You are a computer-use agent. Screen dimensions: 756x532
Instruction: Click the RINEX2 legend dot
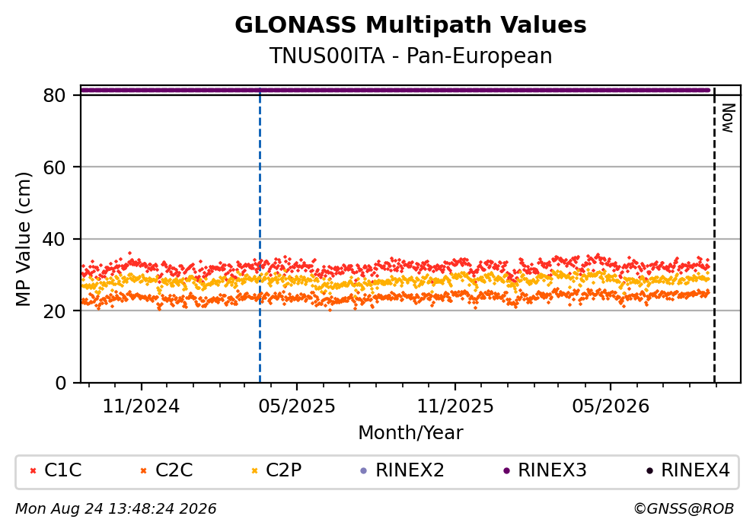point(364,471)
